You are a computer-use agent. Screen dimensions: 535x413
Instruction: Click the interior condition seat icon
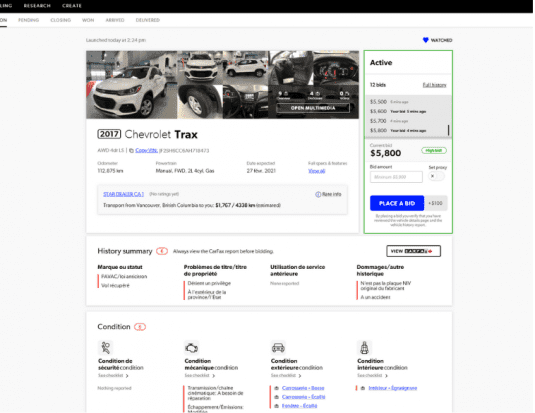tap(364, 348)
